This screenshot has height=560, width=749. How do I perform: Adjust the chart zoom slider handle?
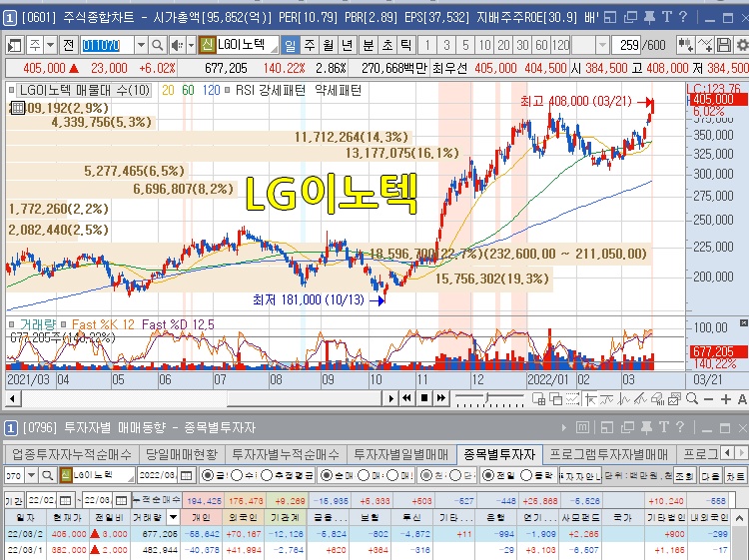coord(486,397)
